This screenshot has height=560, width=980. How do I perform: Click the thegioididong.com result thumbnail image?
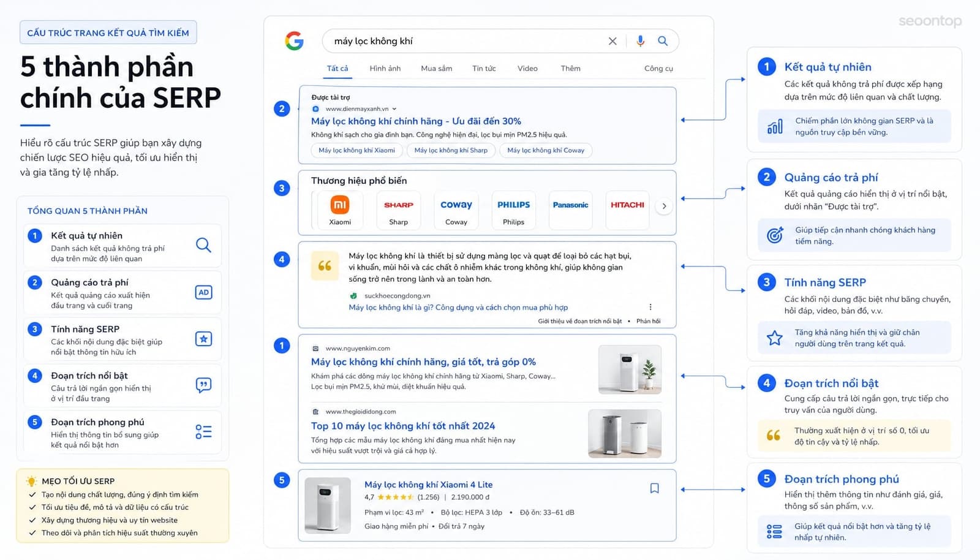625,434
